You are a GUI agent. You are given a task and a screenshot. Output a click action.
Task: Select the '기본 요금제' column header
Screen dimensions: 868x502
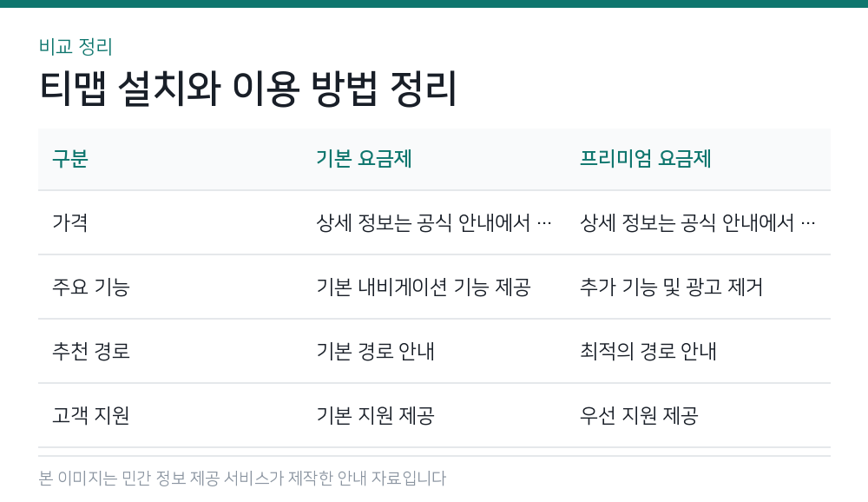(364, 159)
